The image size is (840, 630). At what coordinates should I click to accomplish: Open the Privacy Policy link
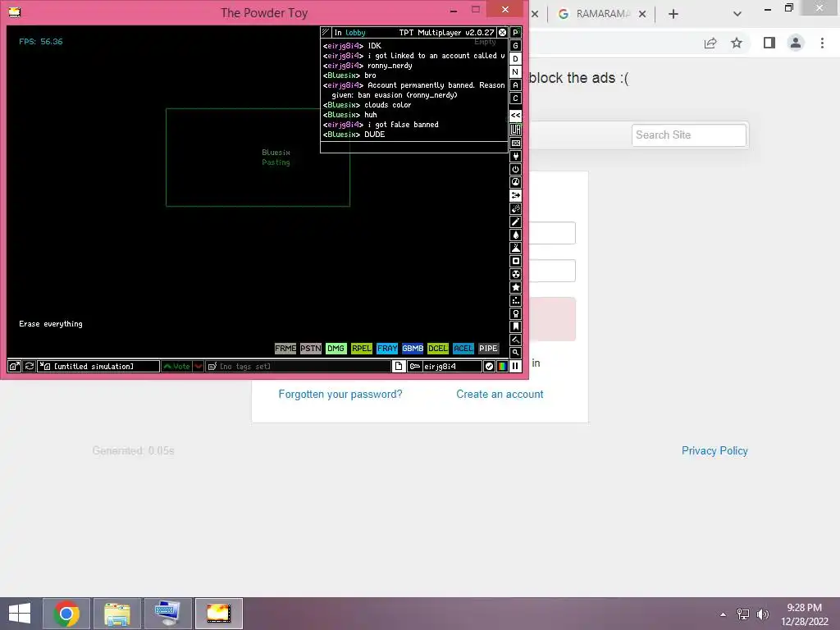tap(714, 451)
